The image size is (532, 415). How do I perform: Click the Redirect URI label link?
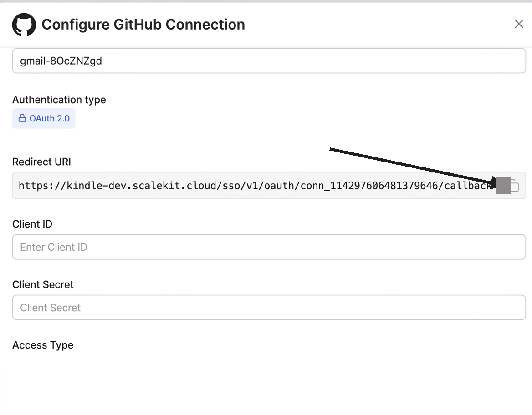[x=41, y=162]
